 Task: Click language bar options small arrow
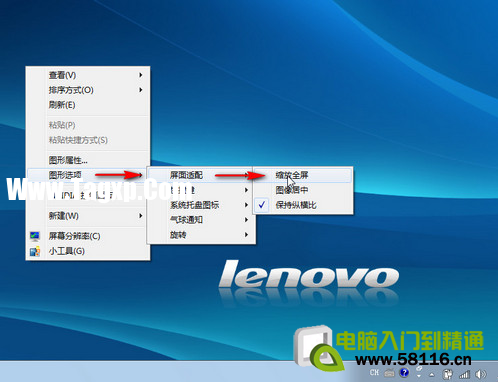coord(419,376)
